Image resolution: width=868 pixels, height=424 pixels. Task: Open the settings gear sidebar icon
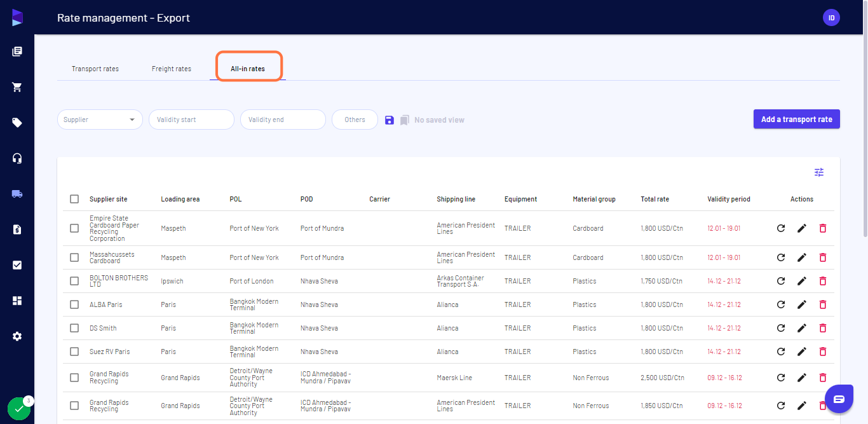tap(17, 336)
